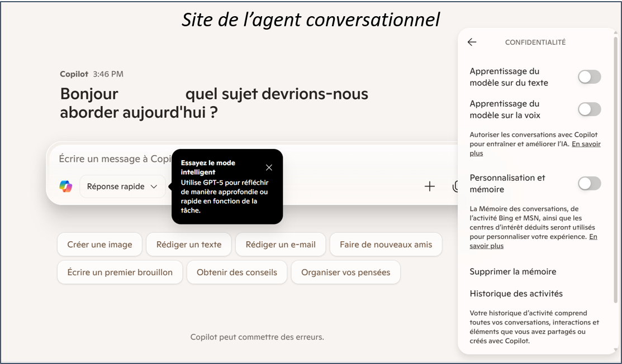This screenshot has width=622, height=364.
Task: Select 'Supprimer la mémoire' option
Action: [x=512, y=272]
